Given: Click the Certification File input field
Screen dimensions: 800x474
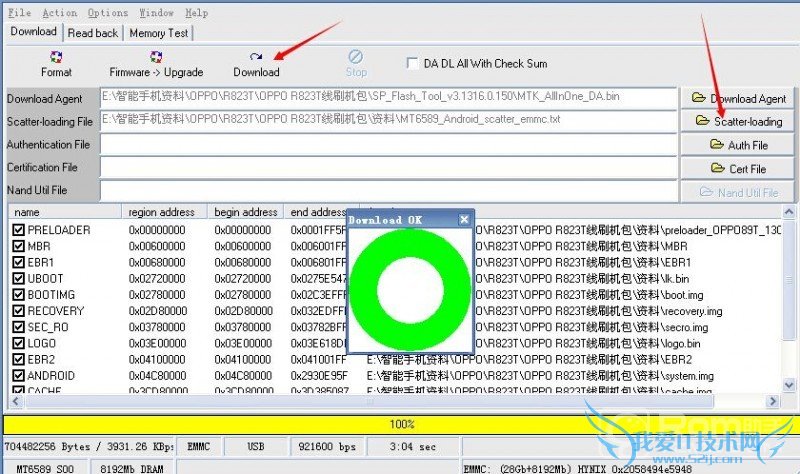Looking at the screenshot, I should click(x=388, y=167).
